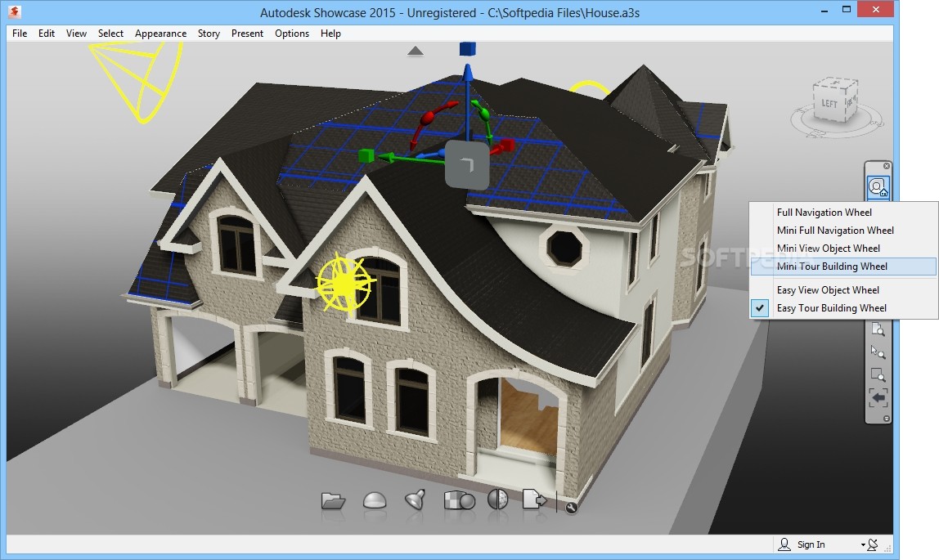Open the Options menu
The image size is (939, 560).
(x=292, y=34)
